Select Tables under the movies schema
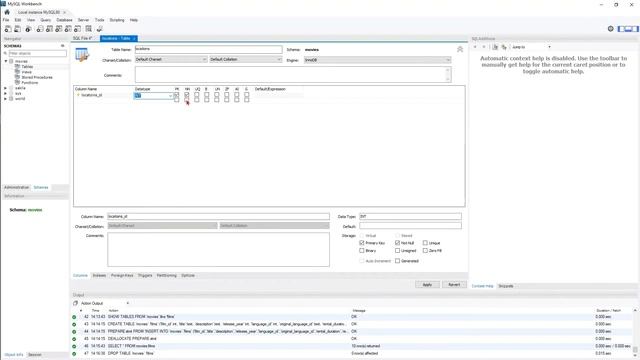Viewport: 640px width, 360px height. pos(27,67)
